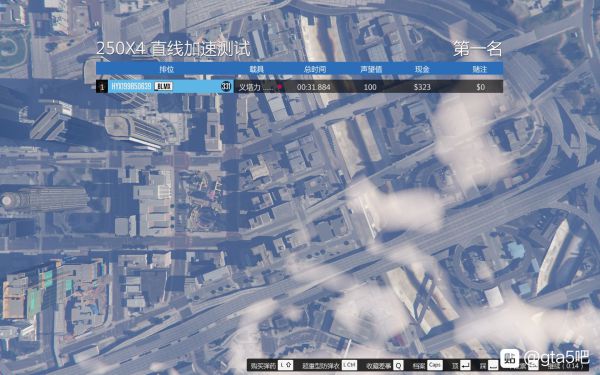Click player name HYX199850639
600x375 pixels.
[x=131, y=87]
